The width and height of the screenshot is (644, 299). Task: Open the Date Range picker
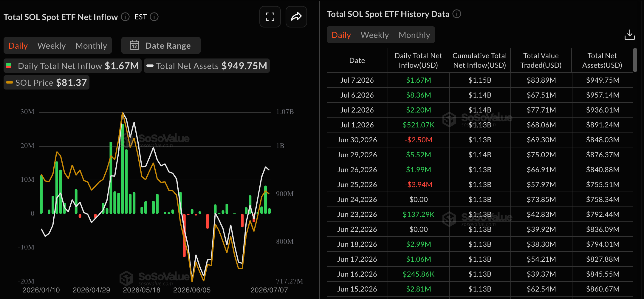(x=161, y=45)
